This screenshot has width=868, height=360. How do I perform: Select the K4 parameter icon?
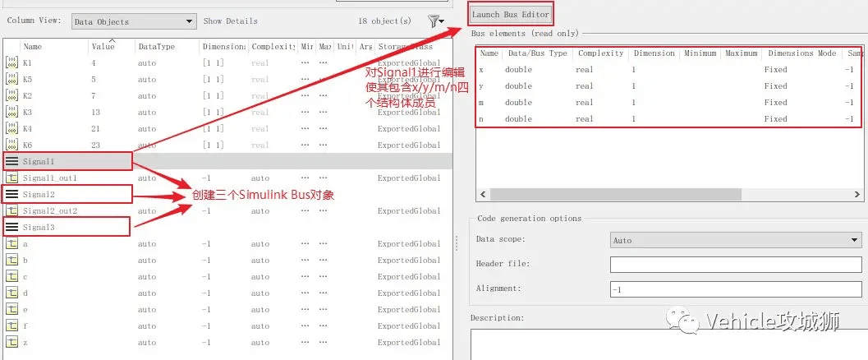[x=11, y=128]
